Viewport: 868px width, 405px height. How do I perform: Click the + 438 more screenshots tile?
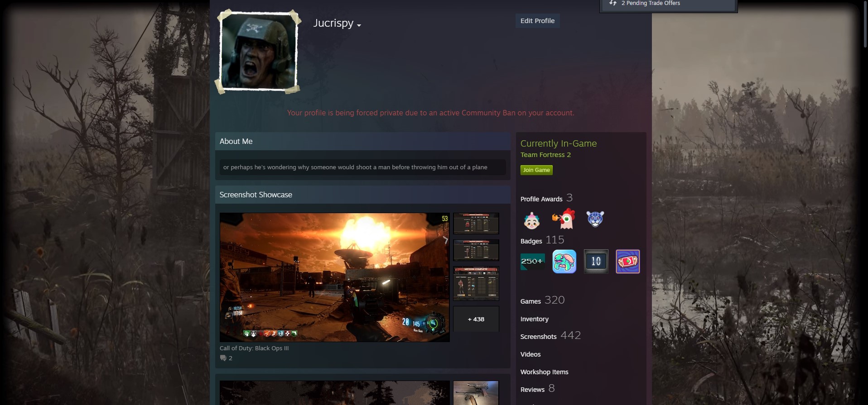pyautogui.click(x=476, y=319)
